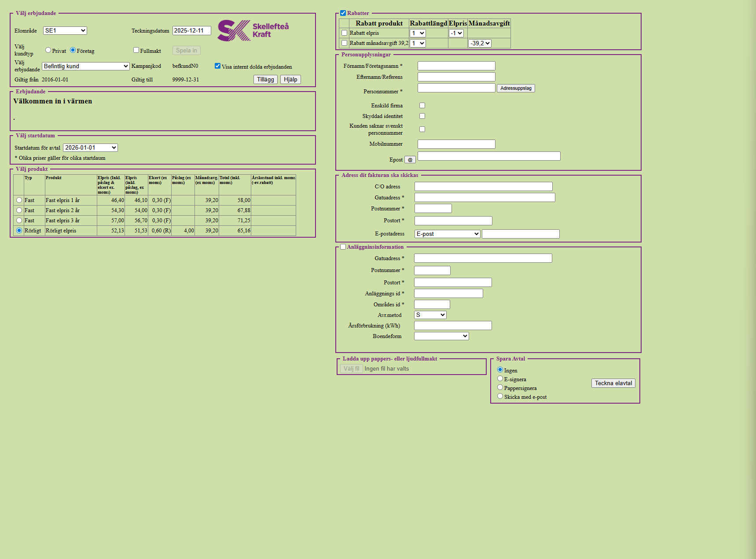Select the Privat customer type

click(48, 50)
